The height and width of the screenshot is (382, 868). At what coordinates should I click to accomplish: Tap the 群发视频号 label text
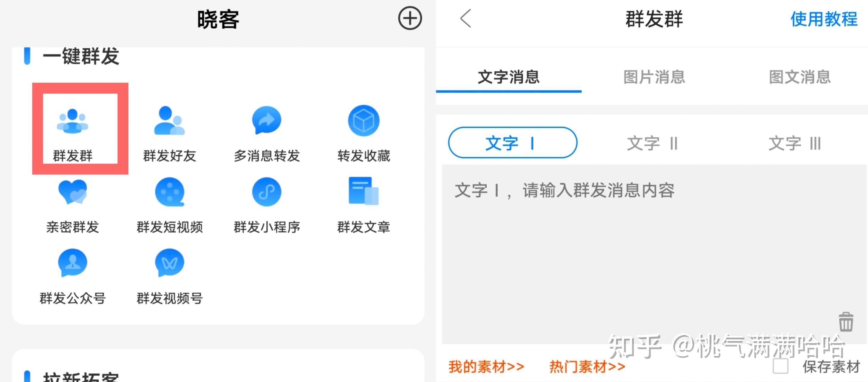click(169, 298)
